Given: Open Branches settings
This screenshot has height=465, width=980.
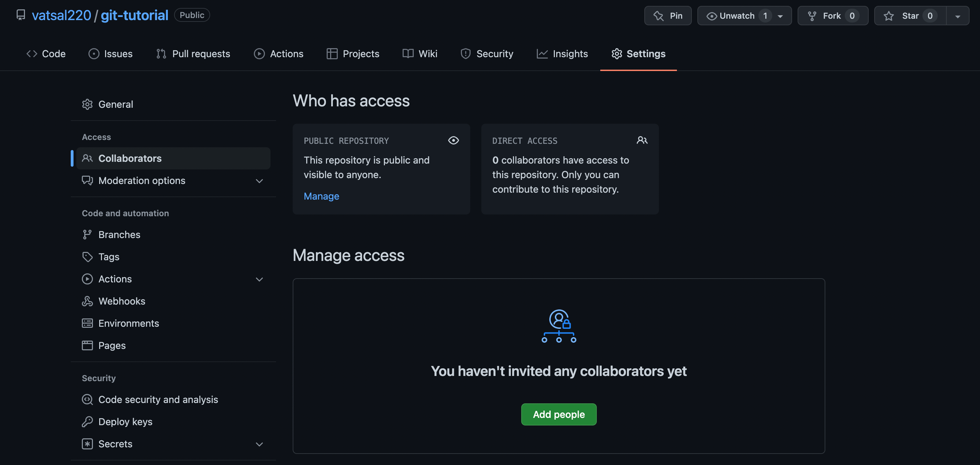Looking at the screenshot, I should tap(173, 235).
